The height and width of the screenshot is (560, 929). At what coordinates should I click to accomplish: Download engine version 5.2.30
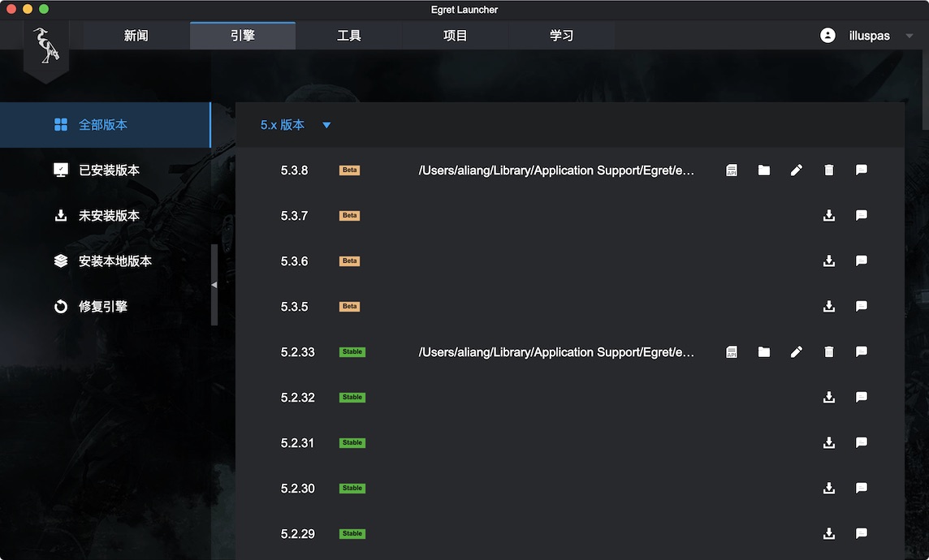pyautogui.click(x=829, y=489)
